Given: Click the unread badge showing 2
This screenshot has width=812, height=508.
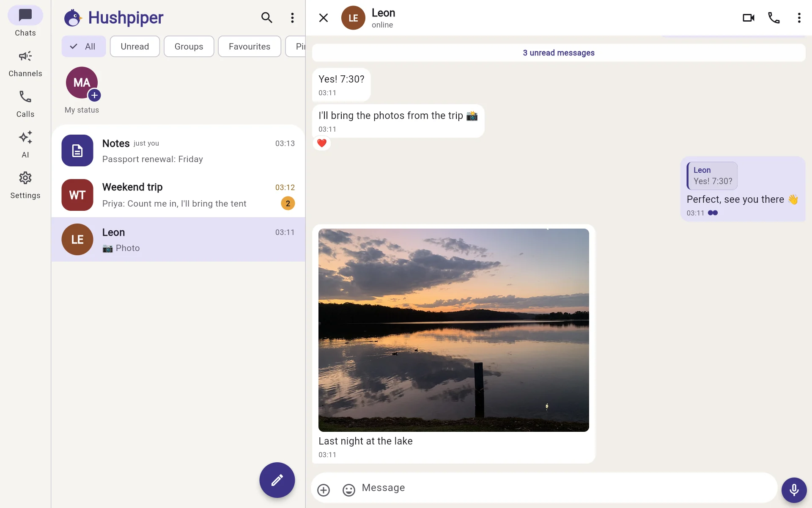Looking at the screenshot, I should [288, 204].
